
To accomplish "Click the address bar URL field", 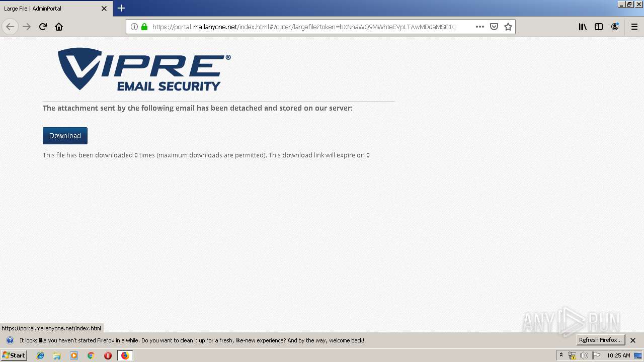I will [304, 27].
